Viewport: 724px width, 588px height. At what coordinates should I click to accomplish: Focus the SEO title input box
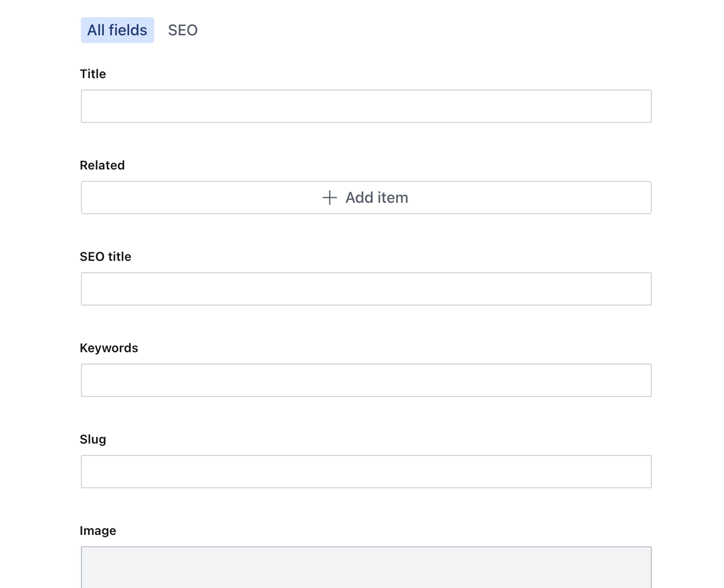(366, 289)
